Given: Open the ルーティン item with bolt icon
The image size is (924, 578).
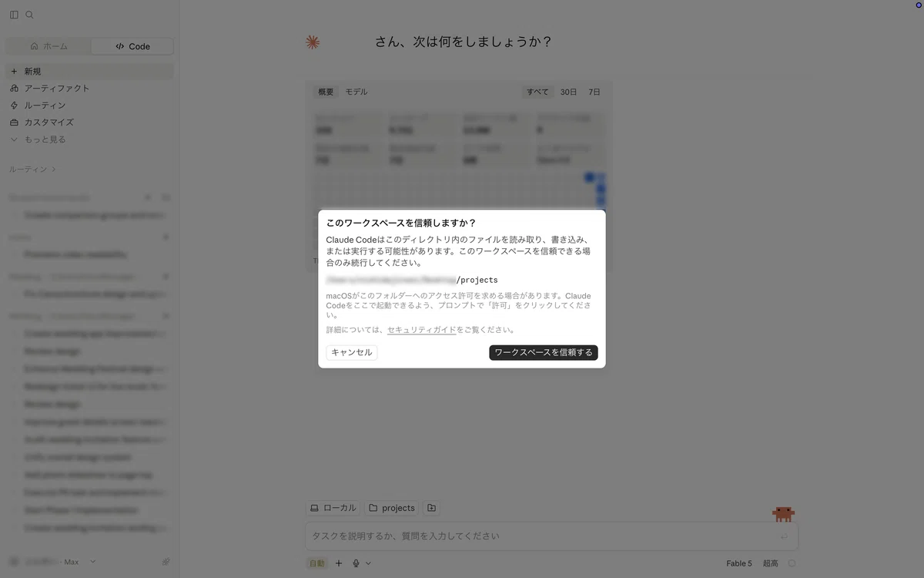Looking at the screenshot, I should (89, 105).
